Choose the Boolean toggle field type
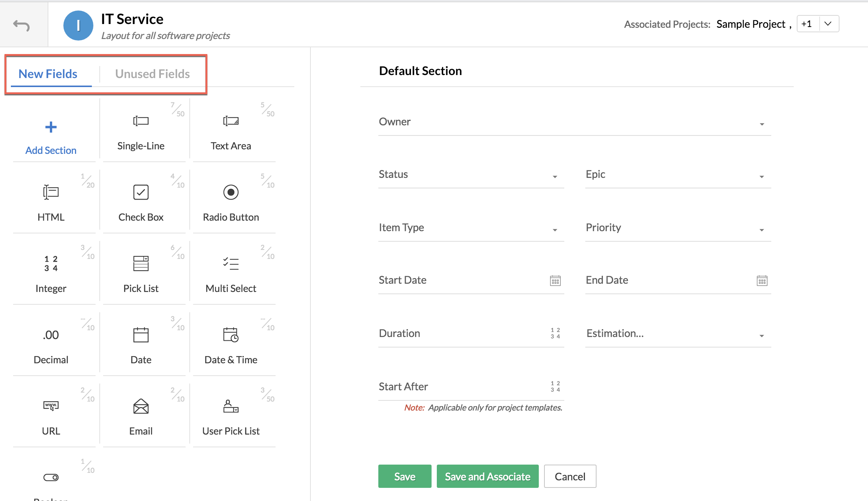This screenshot has height=501, width=868. point(51,477)
